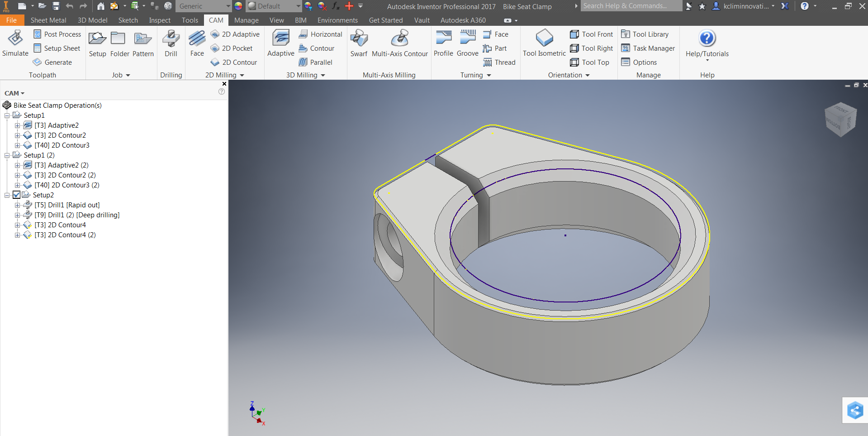Viewport: 868px width, 436px height.
Task: Collapse the Setup2 node
Action: (x=7, y=195)
